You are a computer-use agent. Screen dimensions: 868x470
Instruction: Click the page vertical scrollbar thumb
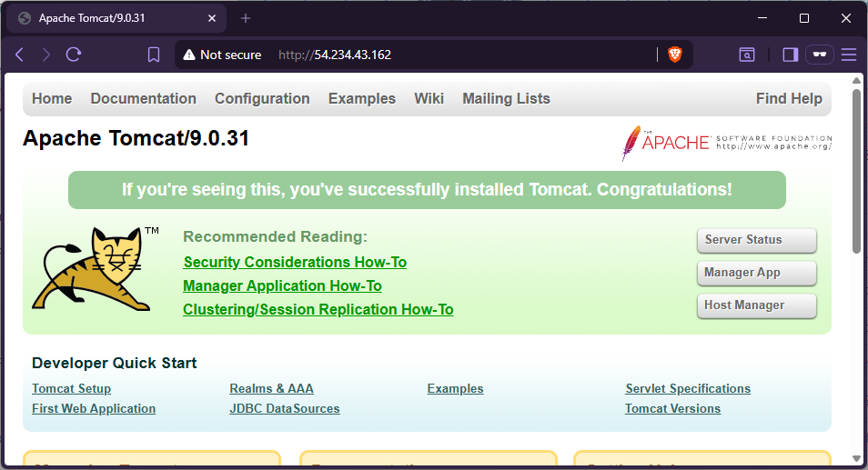[x=856, y=172]
